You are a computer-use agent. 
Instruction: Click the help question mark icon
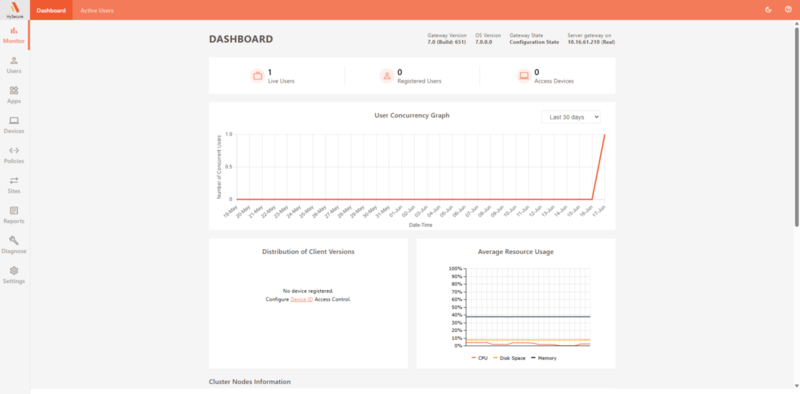[788, 10]
